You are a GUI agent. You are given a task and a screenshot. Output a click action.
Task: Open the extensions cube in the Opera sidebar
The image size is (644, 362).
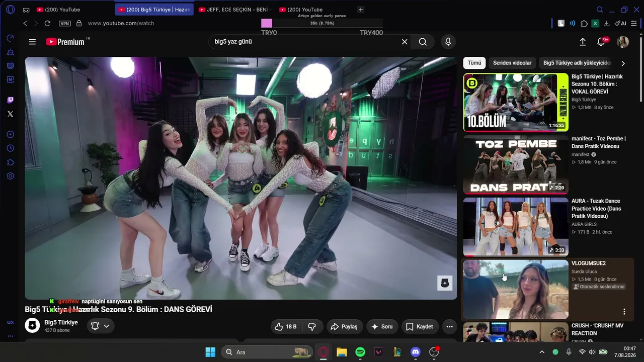click(x=10, y=162)
